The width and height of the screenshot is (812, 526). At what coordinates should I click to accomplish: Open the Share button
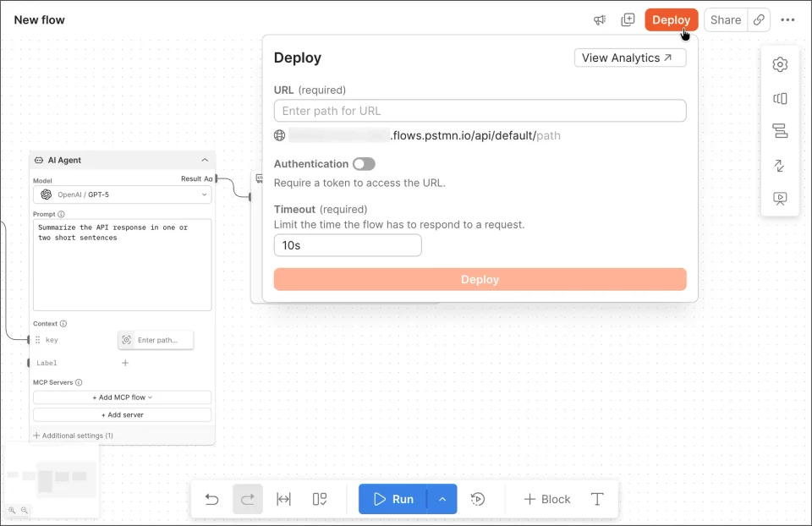tap(726, 20)
